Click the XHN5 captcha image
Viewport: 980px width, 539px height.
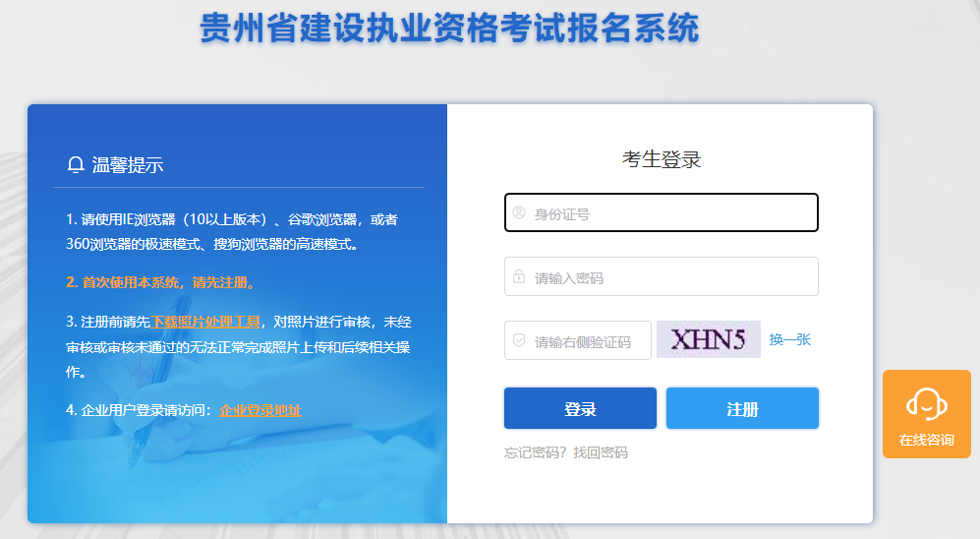708,339
